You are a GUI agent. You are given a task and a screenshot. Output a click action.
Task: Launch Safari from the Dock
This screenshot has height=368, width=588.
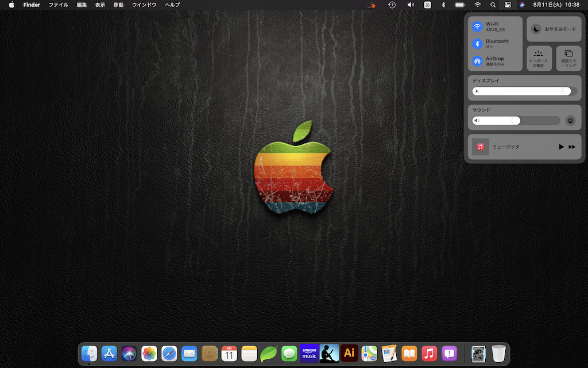pyautogui.click(x=169, y=354)
